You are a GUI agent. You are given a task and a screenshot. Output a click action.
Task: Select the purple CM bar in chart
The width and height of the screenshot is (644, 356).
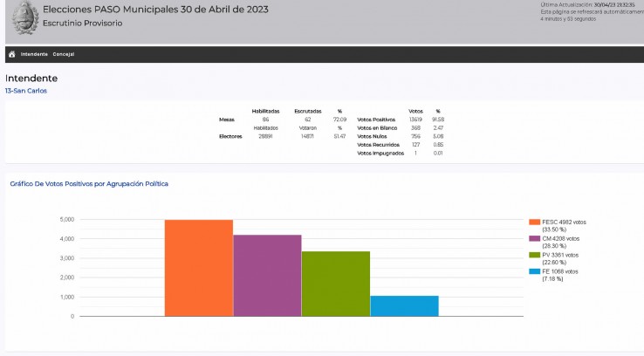click(267, 275)
